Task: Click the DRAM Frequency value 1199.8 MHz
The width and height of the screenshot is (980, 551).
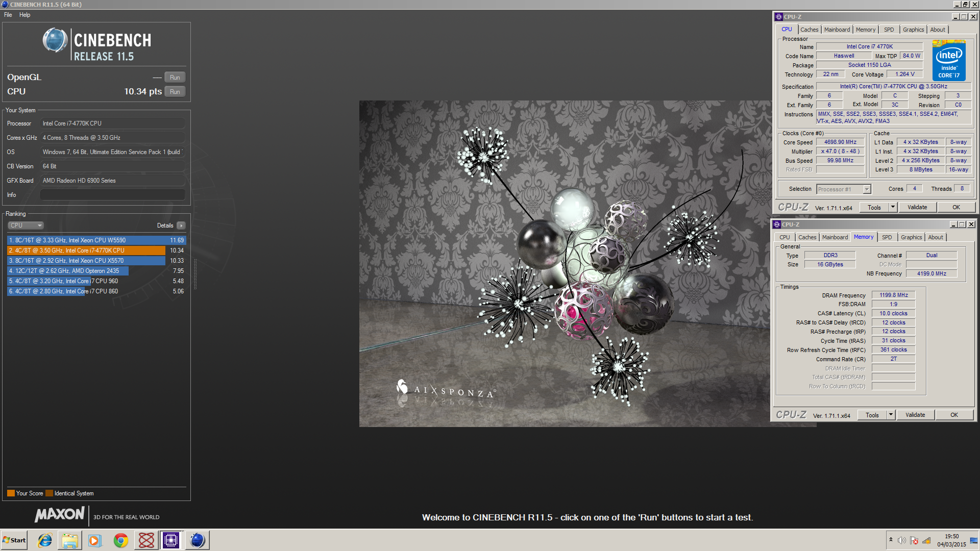Action: [893, 295]
